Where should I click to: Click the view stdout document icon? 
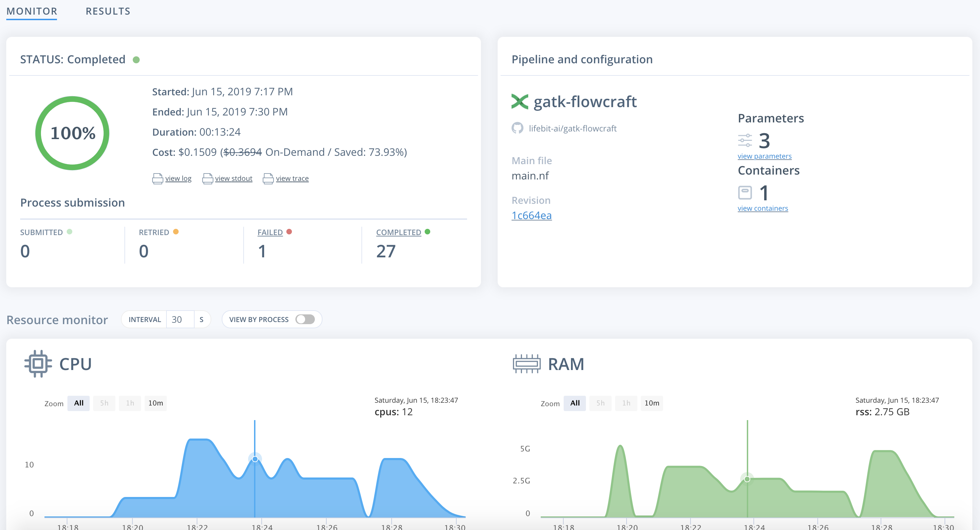point(207,178)
